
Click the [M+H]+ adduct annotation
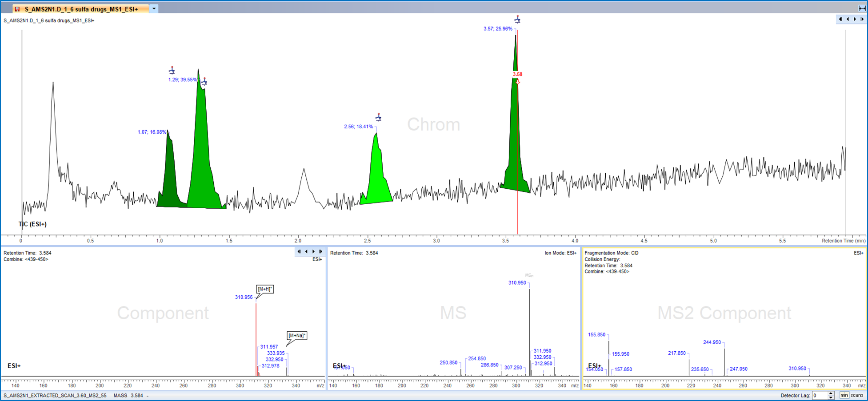click(265, 289)
